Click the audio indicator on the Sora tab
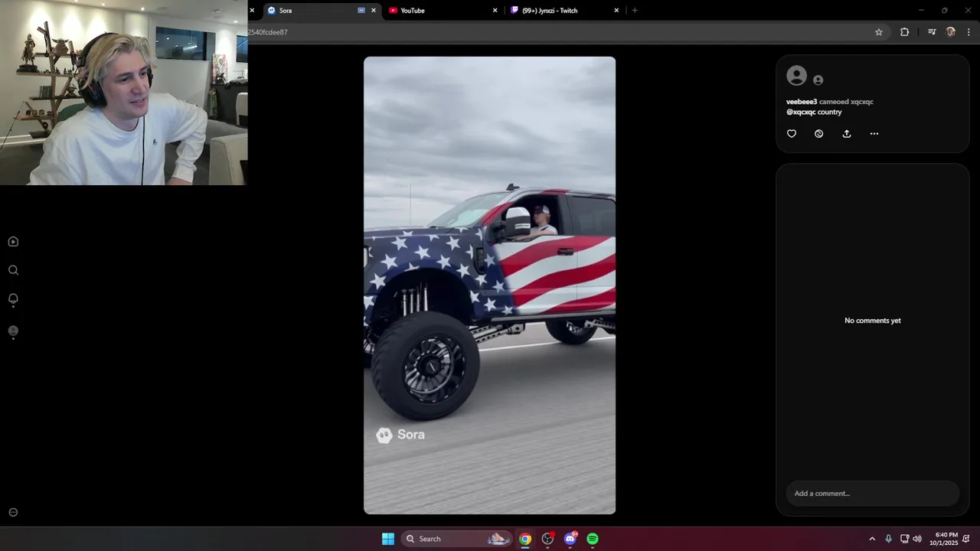 (361, 11)
